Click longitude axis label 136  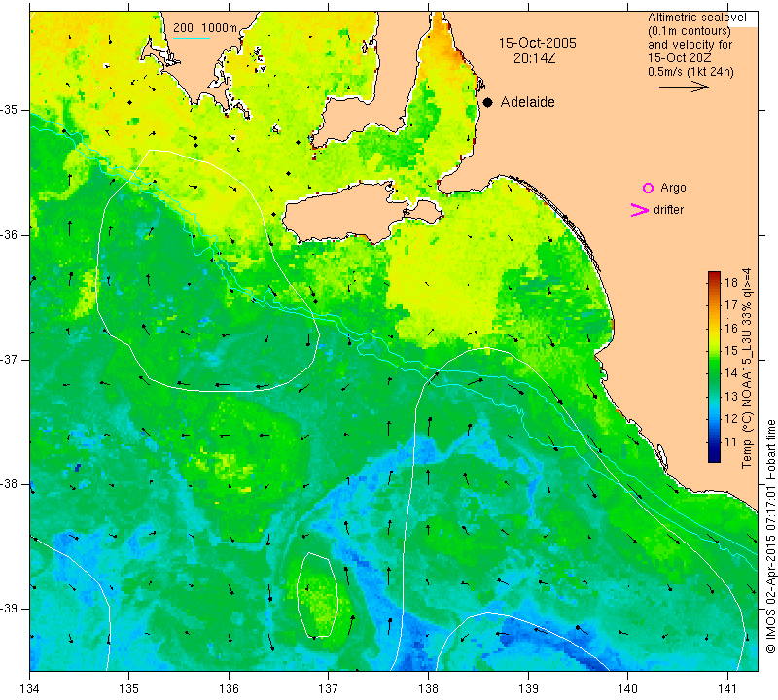click(x=229, y=689)
